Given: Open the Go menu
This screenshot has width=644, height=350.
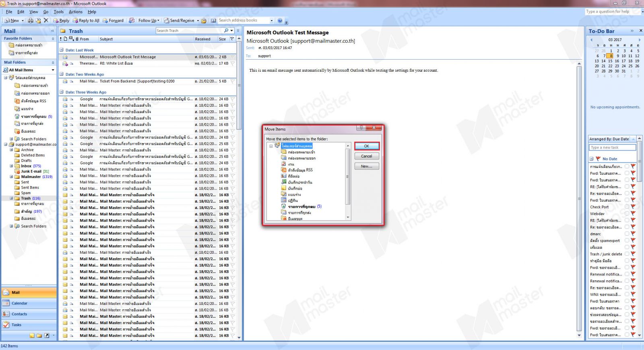Looking at the screenshot, I should point(46,12).
